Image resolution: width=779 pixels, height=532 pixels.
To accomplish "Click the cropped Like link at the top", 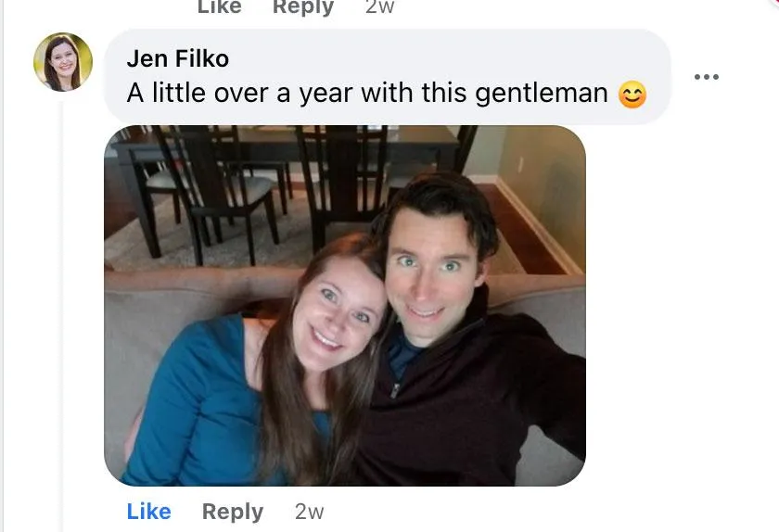I will click(220, 7).
